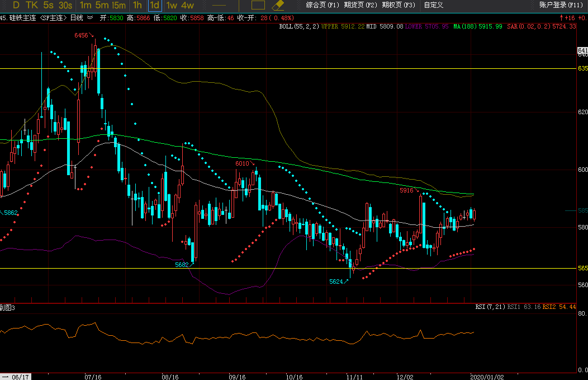Switch to the 1w timeframe

click(172, 5)
